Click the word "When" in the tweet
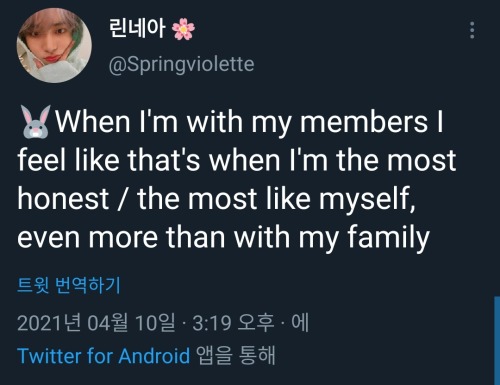This screenshot has width=500, height=385. (93, 121)
